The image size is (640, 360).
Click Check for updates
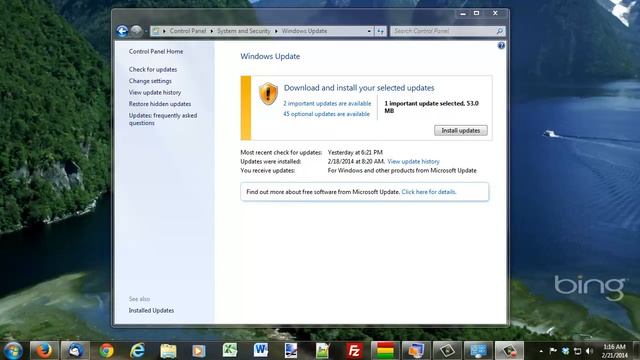[x=153, y=69]
